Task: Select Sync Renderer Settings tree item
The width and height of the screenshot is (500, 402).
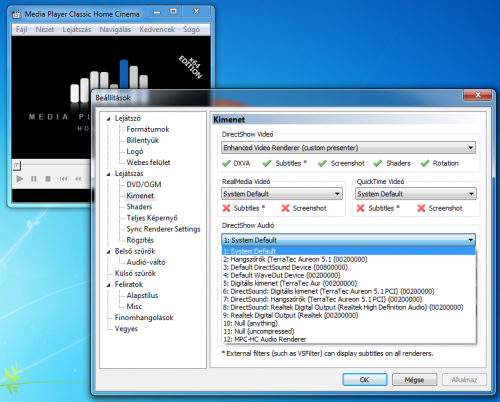Action: click(x=163, y=229)
